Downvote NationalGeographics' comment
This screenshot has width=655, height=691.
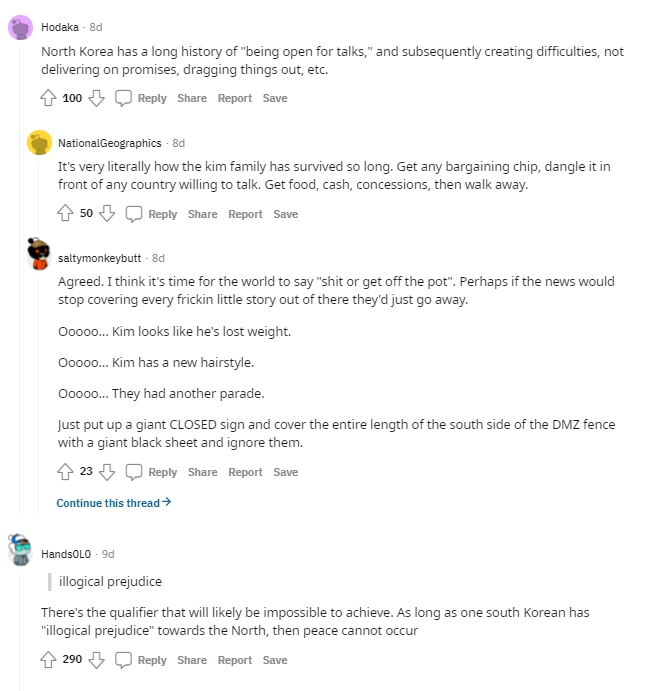(x=107, y=213)
